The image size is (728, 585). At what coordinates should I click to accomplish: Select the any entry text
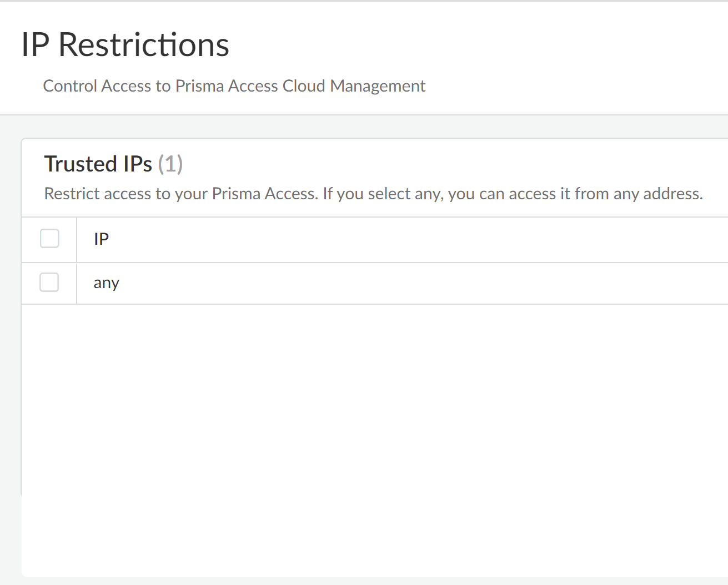[106, 283]
